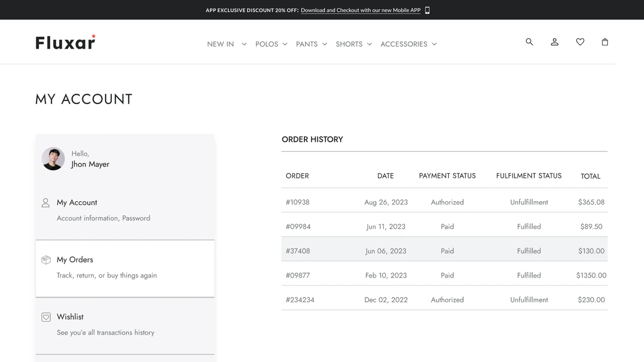Open the NEW IN menu
644x362 pixels.
[x=220, y=44]
